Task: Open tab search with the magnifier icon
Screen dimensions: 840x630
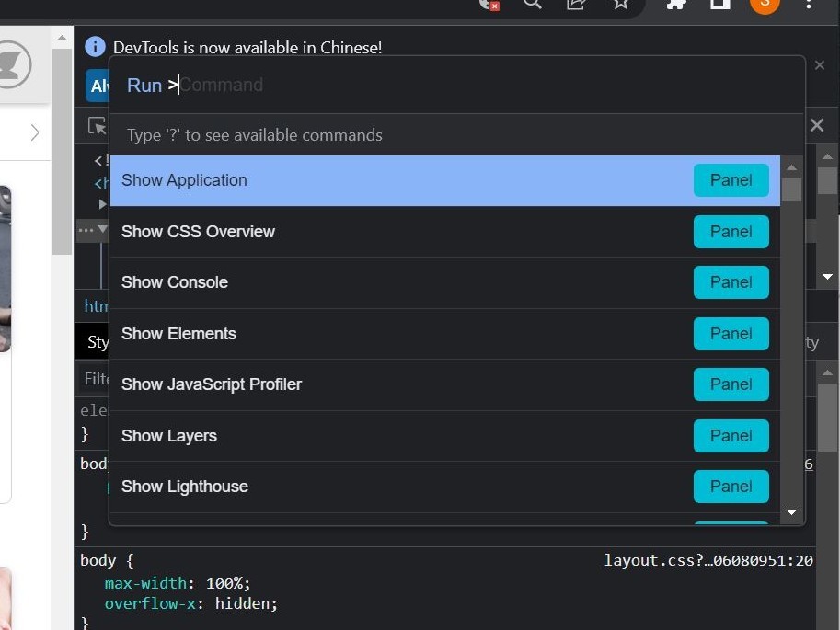Action: [x=532, y=6]
